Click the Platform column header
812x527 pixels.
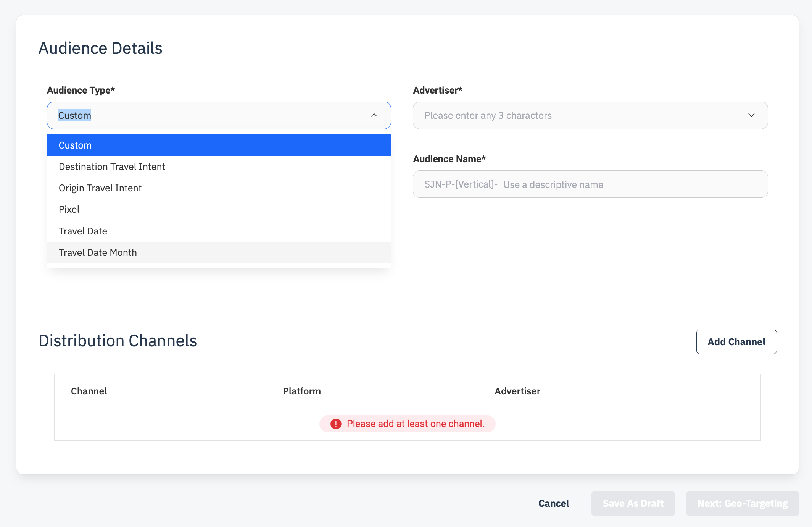pos(301,391)
